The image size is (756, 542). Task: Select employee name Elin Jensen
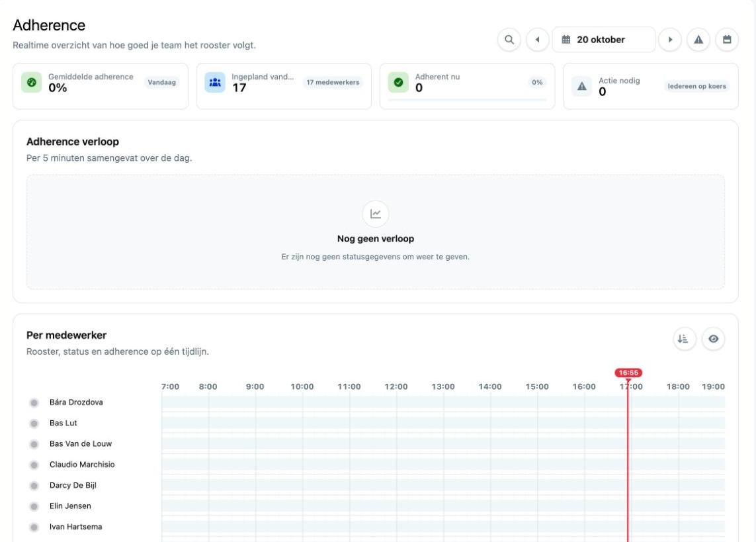[70, 506]
